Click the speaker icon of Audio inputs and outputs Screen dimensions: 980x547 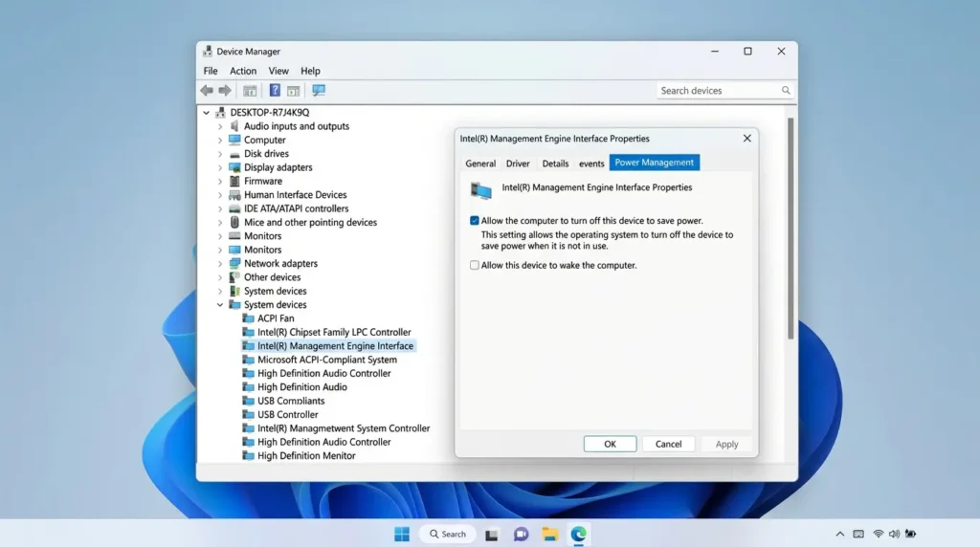coord(234,126)
